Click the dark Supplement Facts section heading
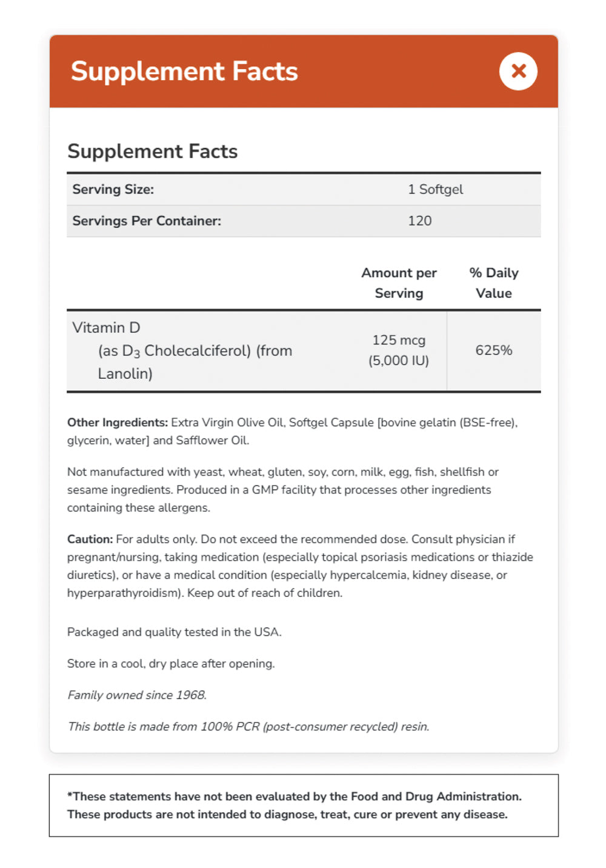 [x=152, y=151]
